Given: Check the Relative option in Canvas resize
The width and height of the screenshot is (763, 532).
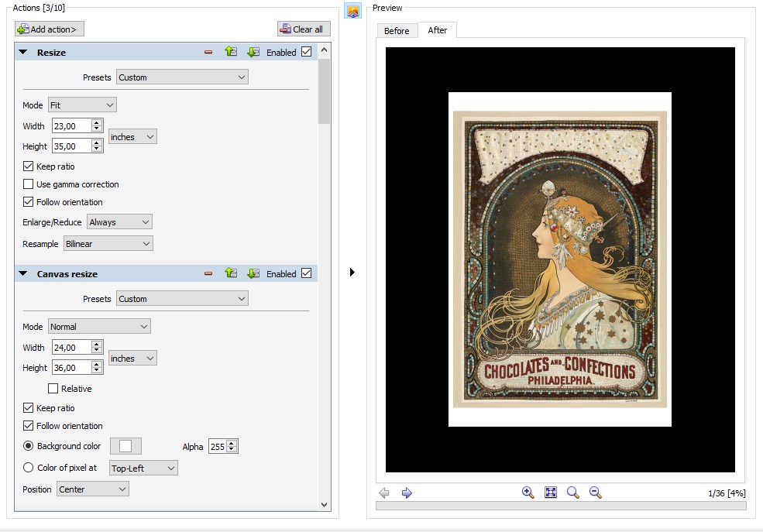Looking at the screenshot, I should coord(53,389).
